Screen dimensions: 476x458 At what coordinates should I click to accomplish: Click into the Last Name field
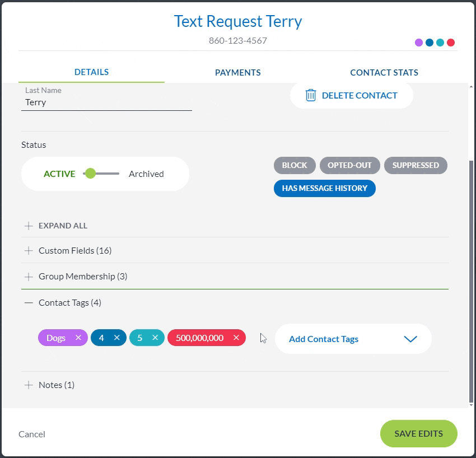coord(106,102)
